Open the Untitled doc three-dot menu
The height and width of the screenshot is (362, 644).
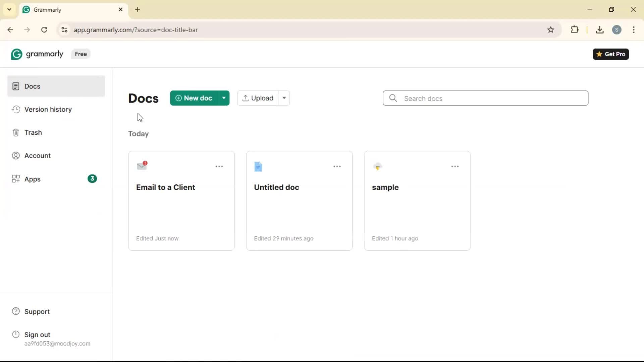point(337,167)
